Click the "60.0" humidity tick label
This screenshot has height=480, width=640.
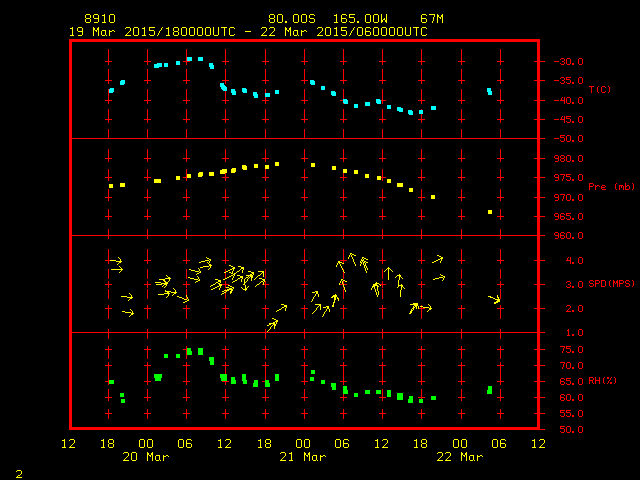click(x=571, y=398)
